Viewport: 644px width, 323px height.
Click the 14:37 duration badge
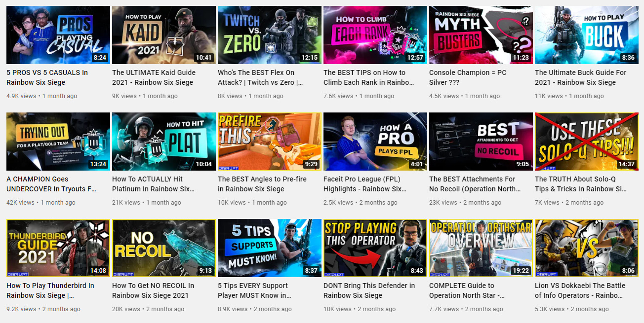(x=627, y=164)
